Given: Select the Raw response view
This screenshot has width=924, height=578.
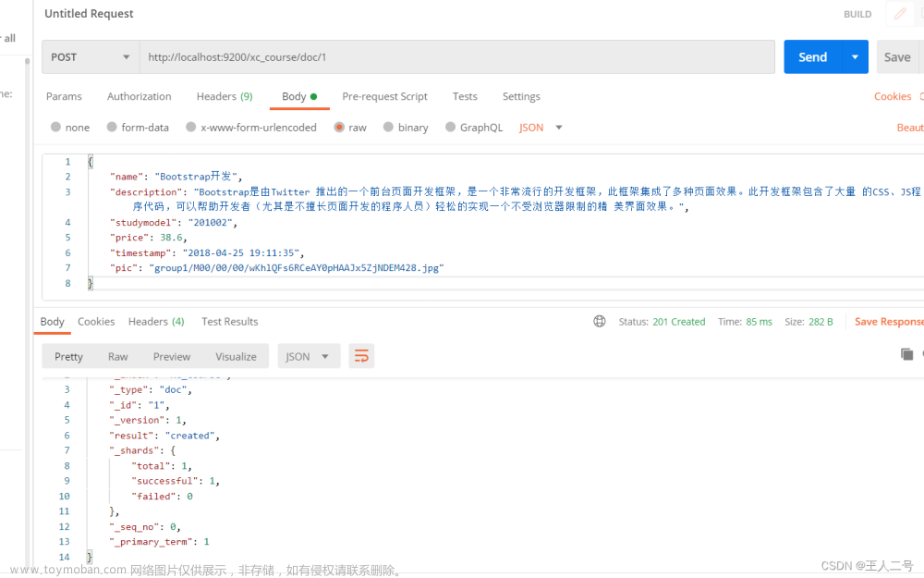Looking at the screenshot, I should point(118,356).
